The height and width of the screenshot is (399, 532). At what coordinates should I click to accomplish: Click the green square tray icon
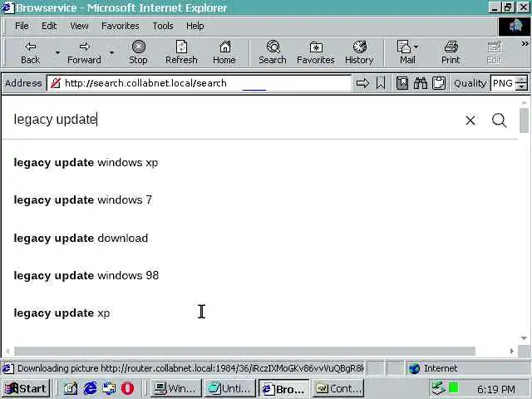pos(453,387)
